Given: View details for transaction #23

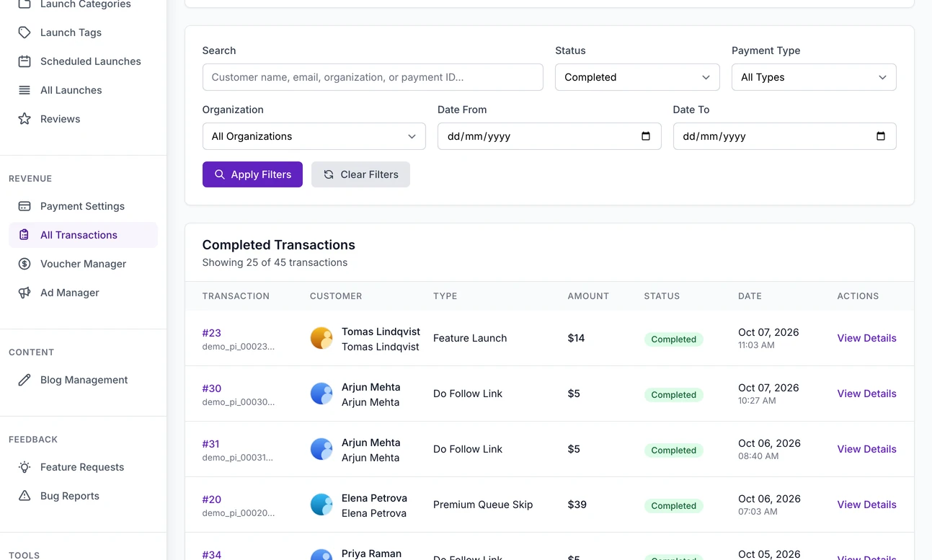Looking at the screenshot, I should [866, 338].
